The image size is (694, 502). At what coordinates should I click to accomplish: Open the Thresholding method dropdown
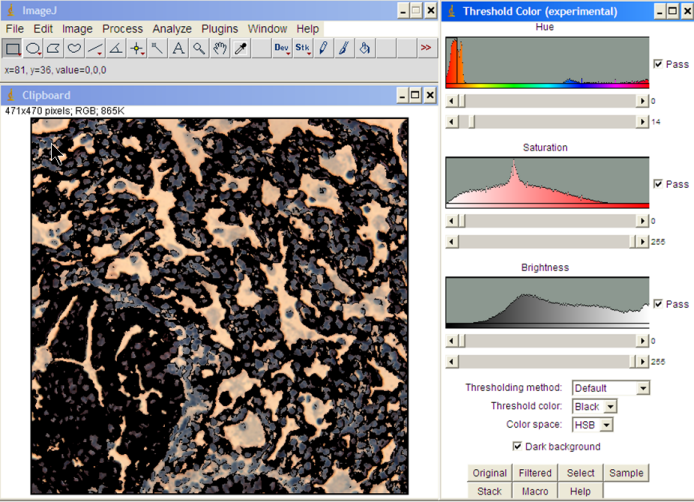(x=610, y=388)
